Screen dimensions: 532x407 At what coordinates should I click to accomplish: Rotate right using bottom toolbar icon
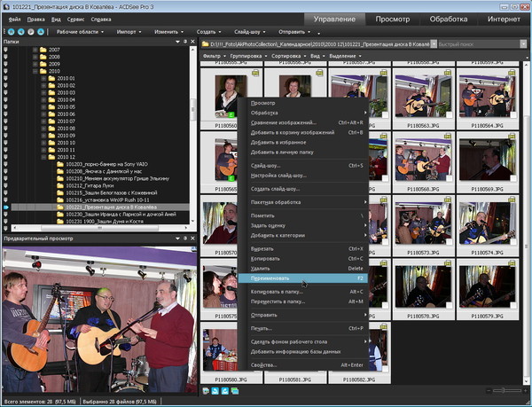[x=224, y=391]
